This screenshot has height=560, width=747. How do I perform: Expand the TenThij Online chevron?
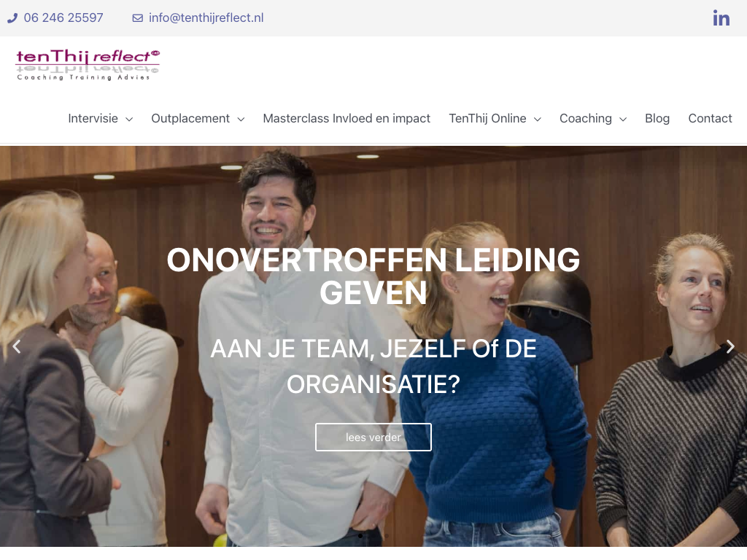(x=538, y=119)
